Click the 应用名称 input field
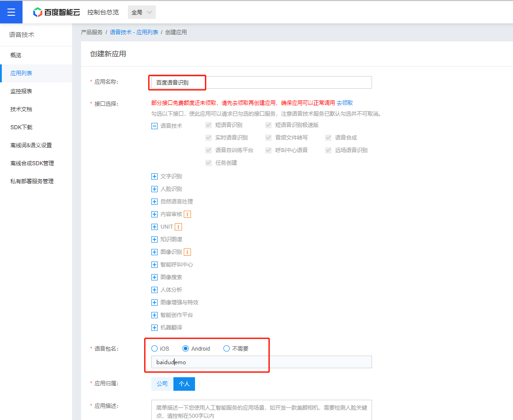Image resolution: width=513 pixels, height=420 pixels. click(x=261, y=82)
